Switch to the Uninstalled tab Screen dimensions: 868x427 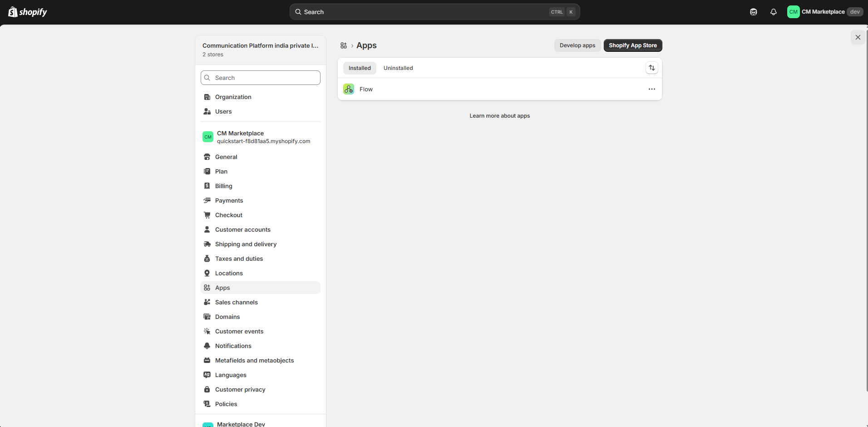point(398,68)
